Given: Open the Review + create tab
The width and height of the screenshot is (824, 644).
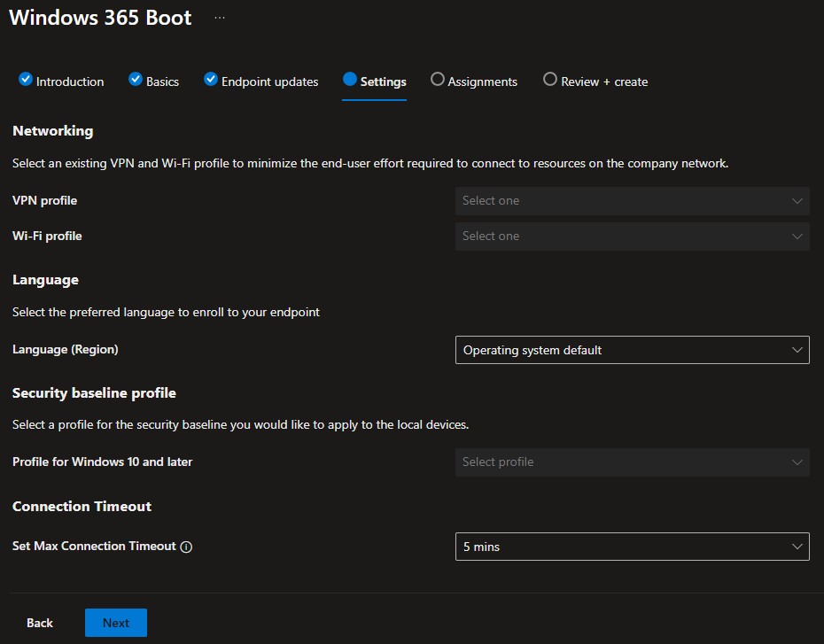Looking at the screenshot, I should point(604,81).
